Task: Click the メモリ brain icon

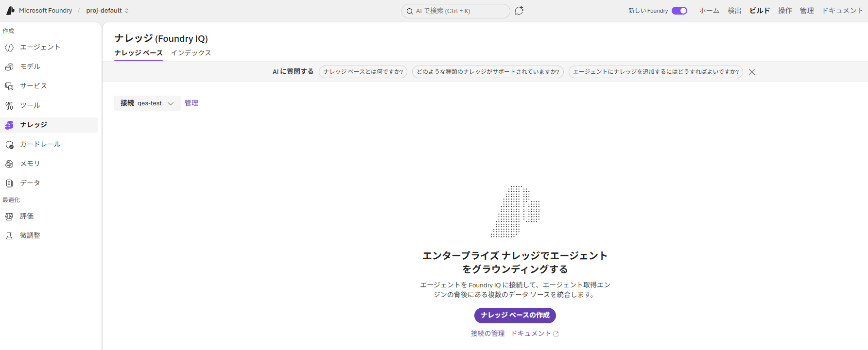Action: coord(9,164)
